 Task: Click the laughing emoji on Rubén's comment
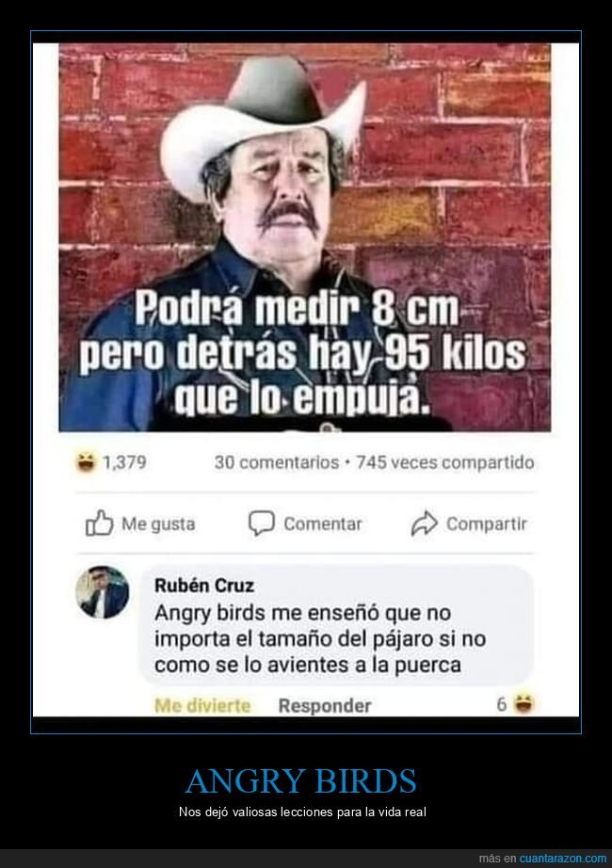click(x=523, y=703)
